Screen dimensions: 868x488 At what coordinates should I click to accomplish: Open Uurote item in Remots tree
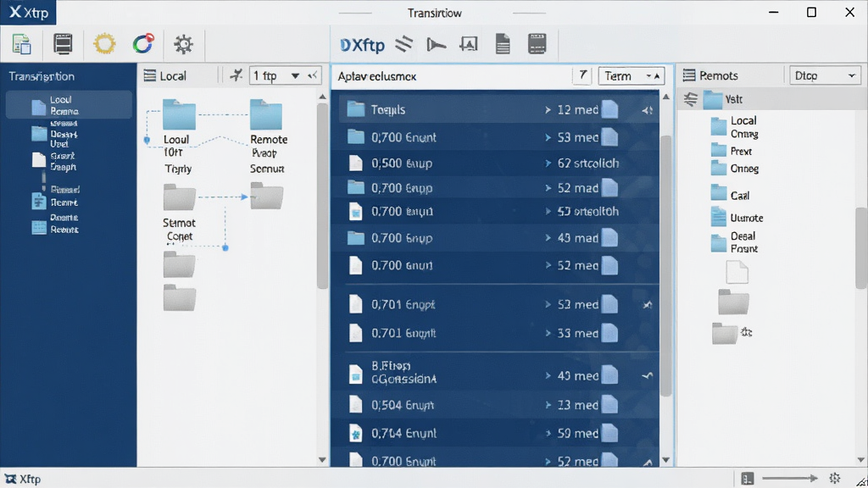click(x=737, y=218)
